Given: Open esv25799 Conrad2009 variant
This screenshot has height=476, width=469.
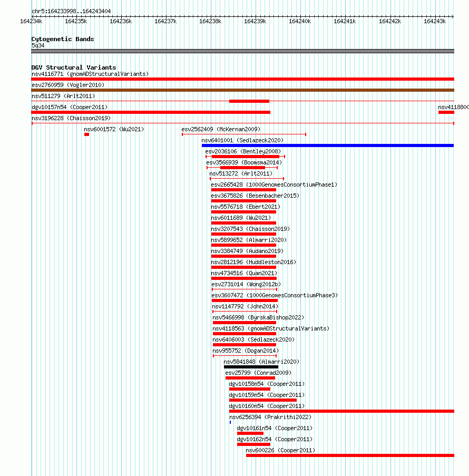Looking at the screenshot, I should pyautogui.click(x=258, y=373).
